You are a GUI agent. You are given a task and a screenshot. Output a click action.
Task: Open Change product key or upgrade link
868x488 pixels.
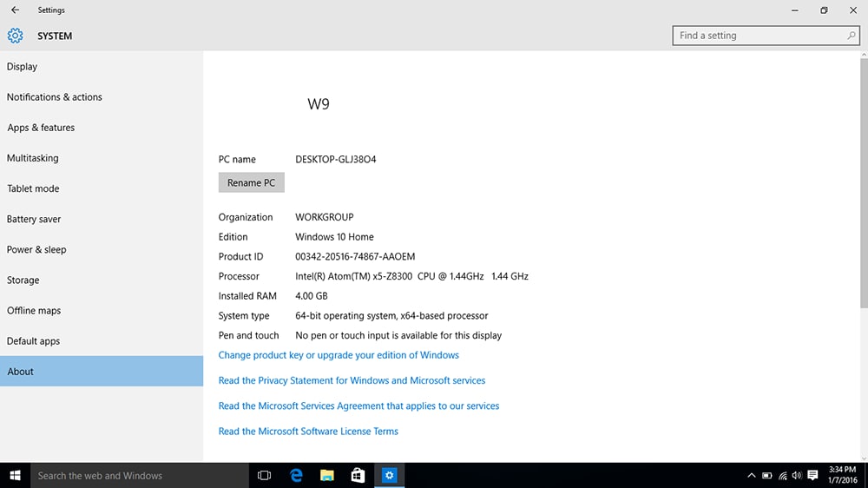click(339, 355)
